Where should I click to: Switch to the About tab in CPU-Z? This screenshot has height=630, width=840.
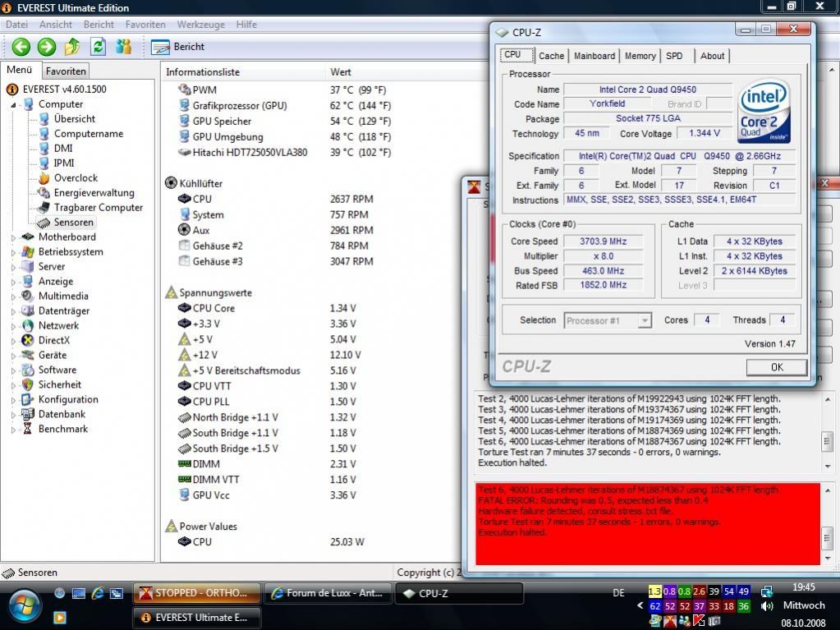(x=712, y=56)
